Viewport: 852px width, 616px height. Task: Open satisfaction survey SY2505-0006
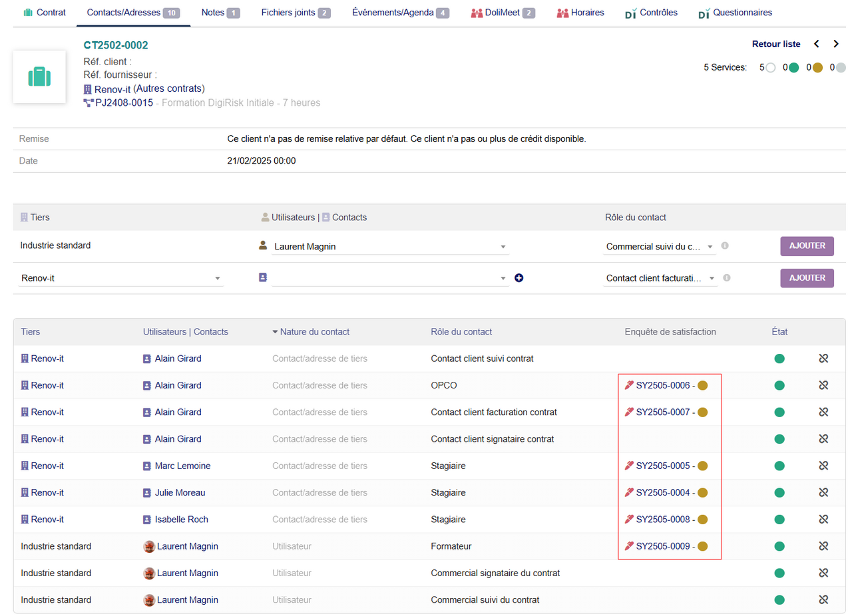point(662,385)
